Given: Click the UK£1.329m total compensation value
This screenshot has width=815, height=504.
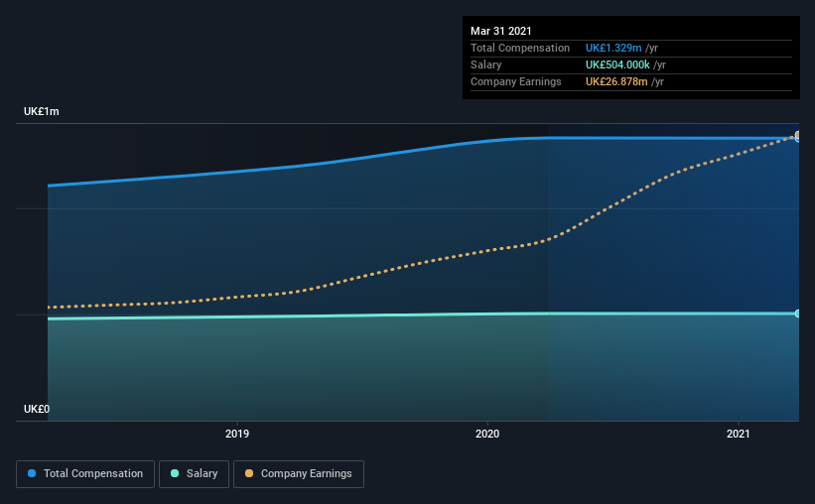Looking at the screenshot, I should [x=613, y=48].
